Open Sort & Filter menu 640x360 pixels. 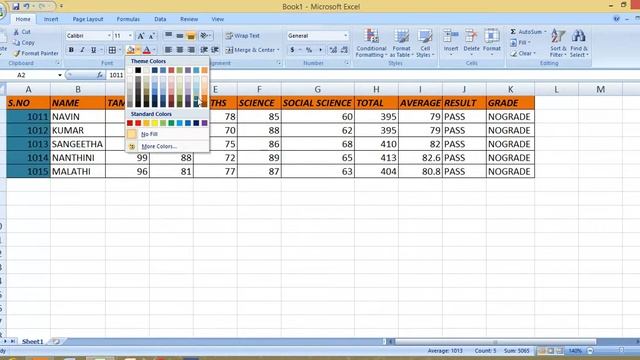(558, 43)
